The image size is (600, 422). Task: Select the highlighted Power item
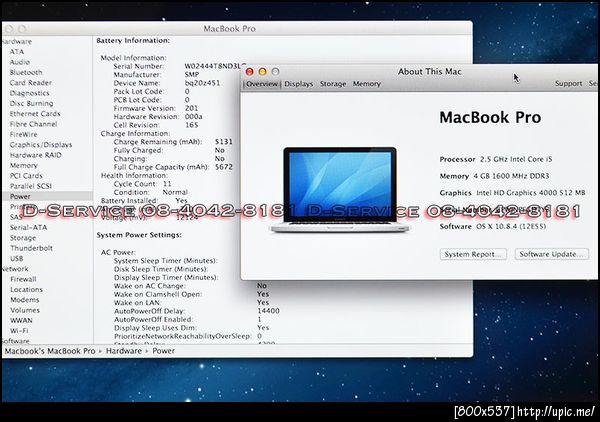[x=48, y=196]
